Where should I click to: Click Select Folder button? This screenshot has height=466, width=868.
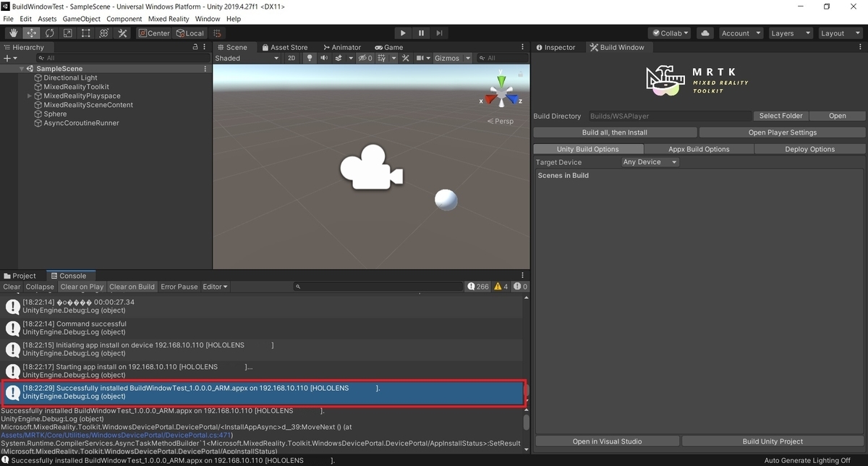[780, 116]
